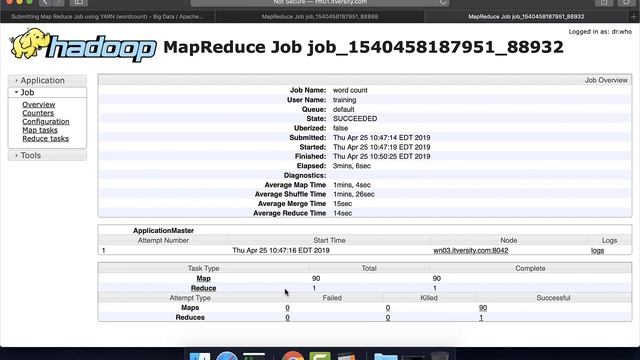Screen dimensions: 640x360
Task: Open killed Reduces attempts count
Action: coord(388,318)
